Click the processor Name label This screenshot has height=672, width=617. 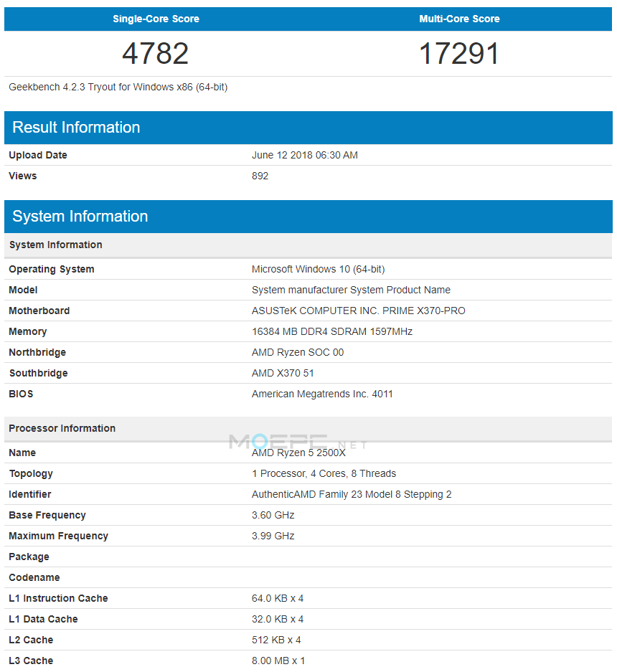click(22, 453)
